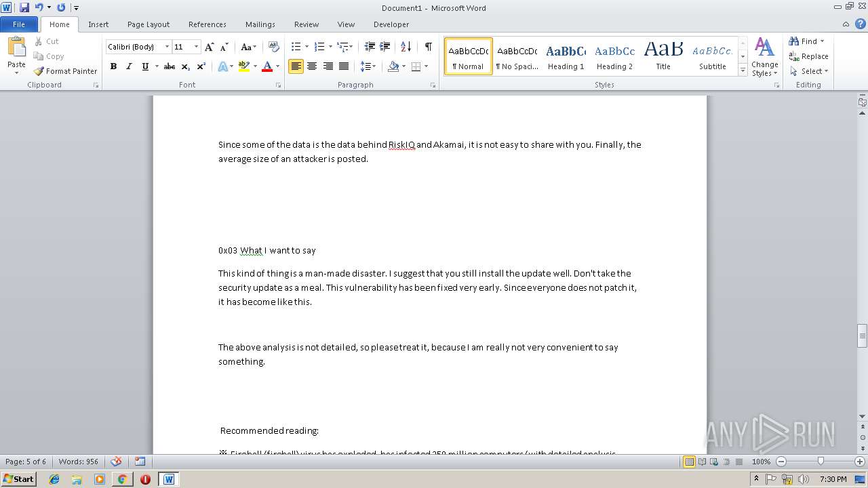This screenshot has height=488, width=868.
Task: Switch to the Page Layout tab
Action: point(149,24)
